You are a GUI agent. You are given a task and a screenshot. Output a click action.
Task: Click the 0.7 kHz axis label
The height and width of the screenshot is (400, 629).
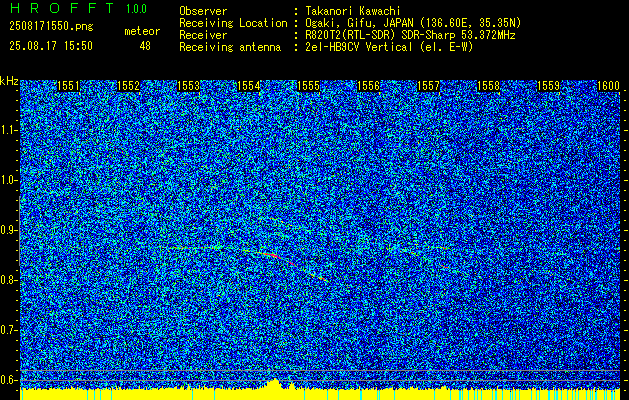coord(8,330)
